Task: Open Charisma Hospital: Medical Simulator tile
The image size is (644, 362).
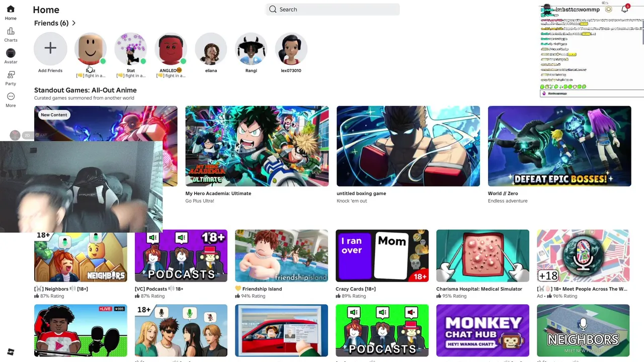Action: 483,255
